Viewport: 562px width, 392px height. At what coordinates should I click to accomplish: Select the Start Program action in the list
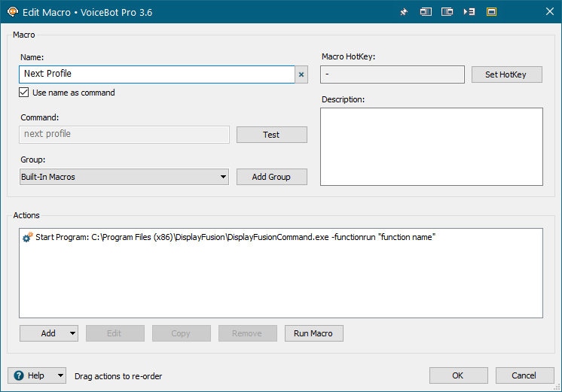point(235,238)
